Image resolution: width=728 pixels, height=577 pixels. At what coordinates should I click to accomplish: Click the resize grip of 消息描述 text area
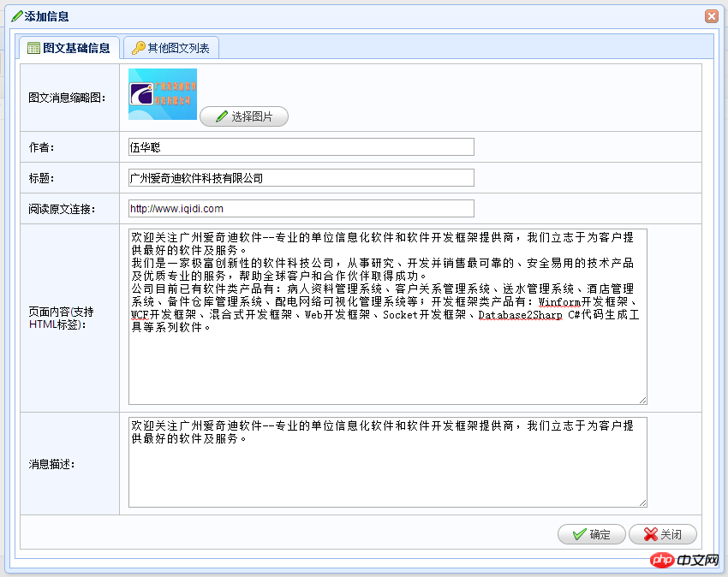[642, 503]
